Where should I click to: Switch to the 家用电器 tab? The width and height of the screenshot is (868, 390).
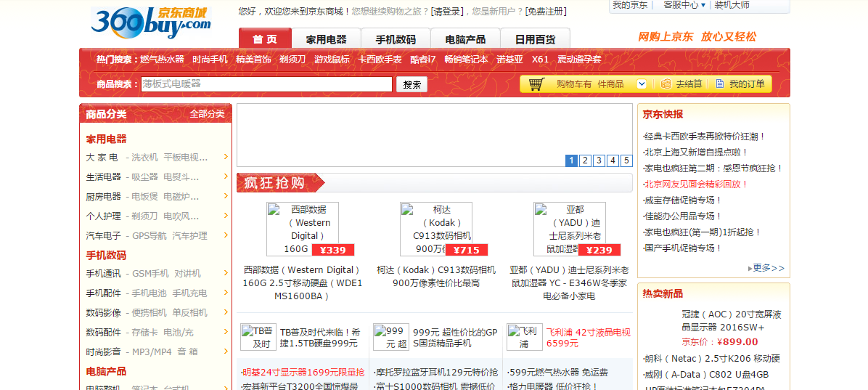326,38
